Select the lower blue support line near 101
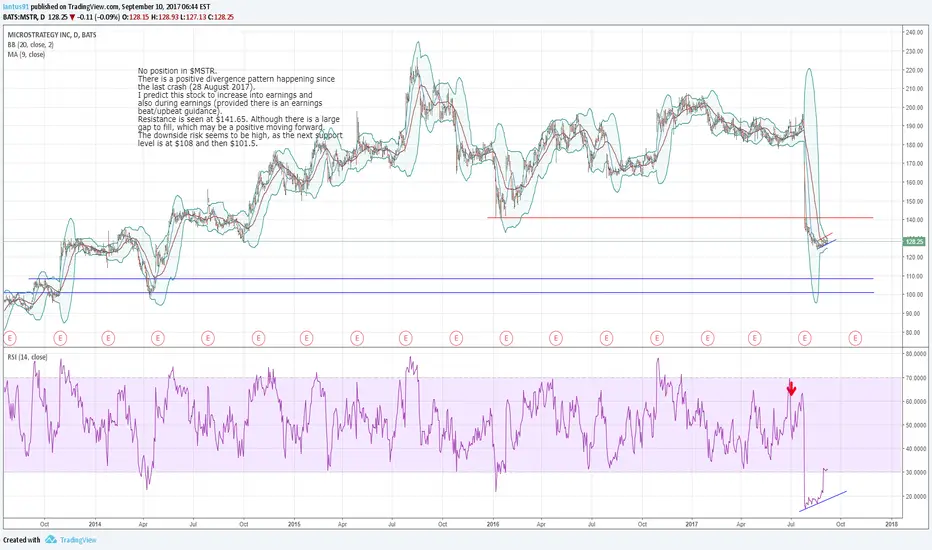 coord(439,292)
